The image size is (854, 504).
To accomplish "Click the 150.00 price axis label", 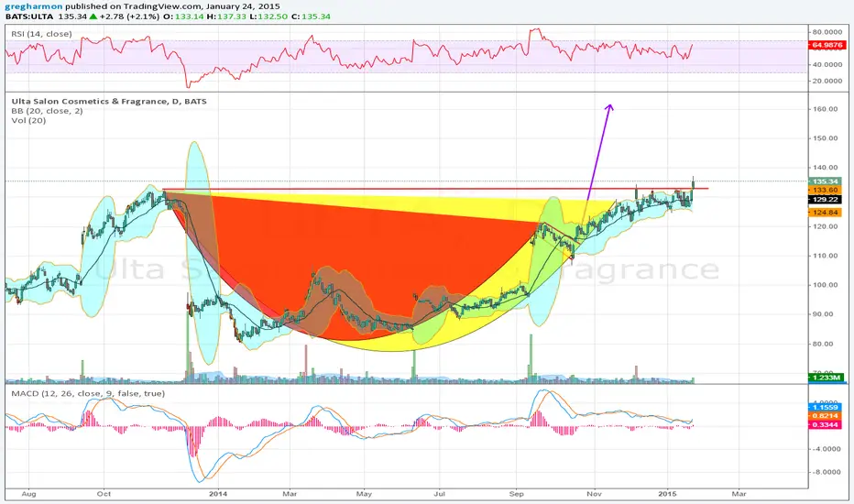I will point(825,138).
